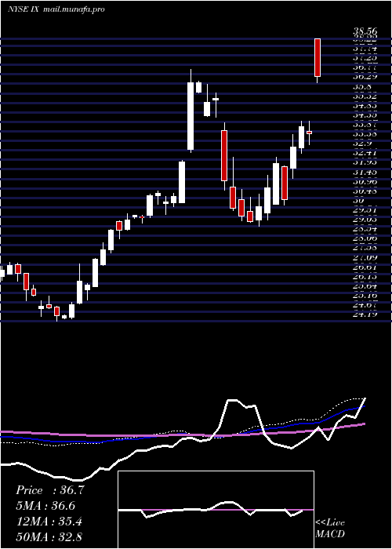Click the 37.25 price axis label
The height and width of the screenshot is (549, 392).
[x=365, y=58]
